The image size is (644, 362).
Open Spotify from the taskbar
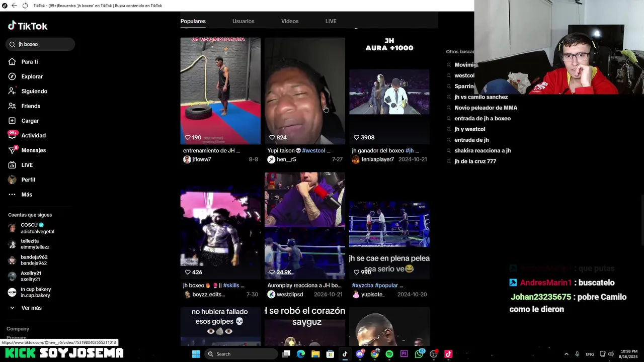tap(389, 354)
